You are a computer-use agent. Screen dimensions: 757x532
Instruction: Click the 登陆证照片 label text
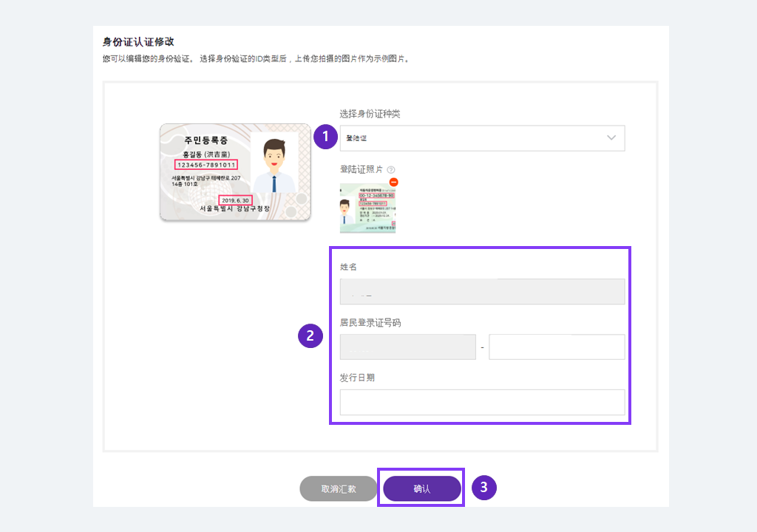point(361,169)
